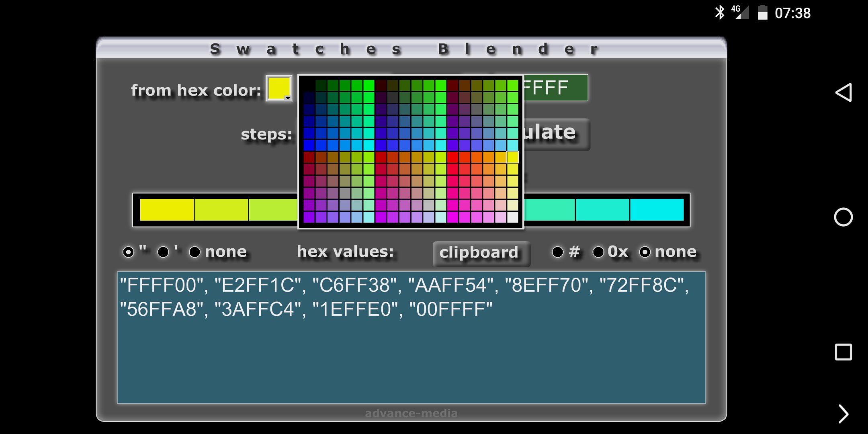Select the double-quote wrapper radio button
The image size is (868, 434).
click(128, 252)
